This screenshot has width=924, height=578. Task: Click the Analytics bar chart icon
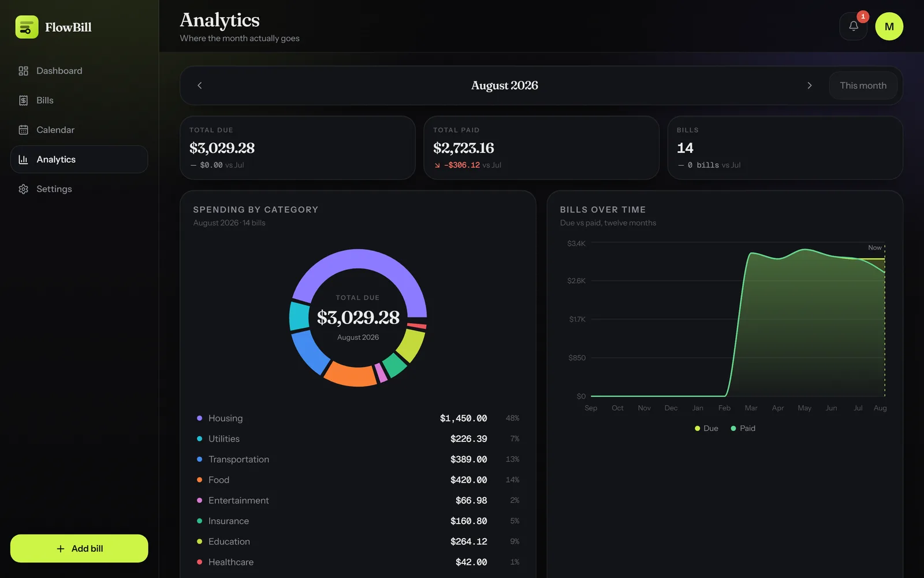(23, 159)
